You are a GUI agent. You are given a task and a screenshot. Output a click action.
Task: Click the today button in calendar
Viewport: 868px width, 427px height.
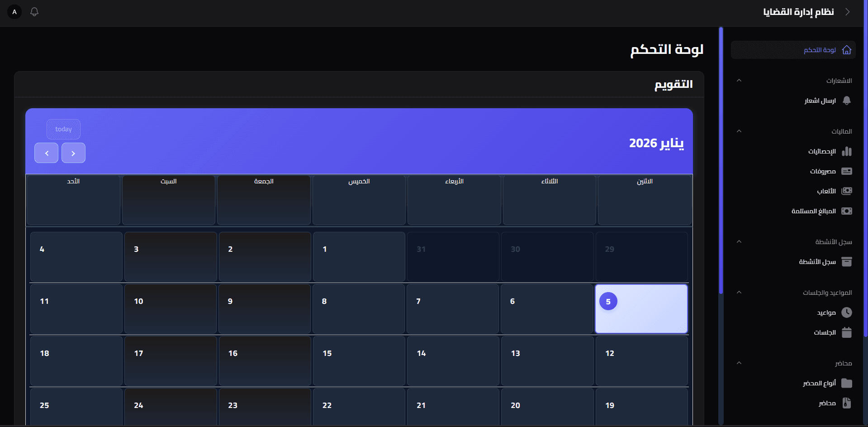pyautogui.click(x=63, y=129)
